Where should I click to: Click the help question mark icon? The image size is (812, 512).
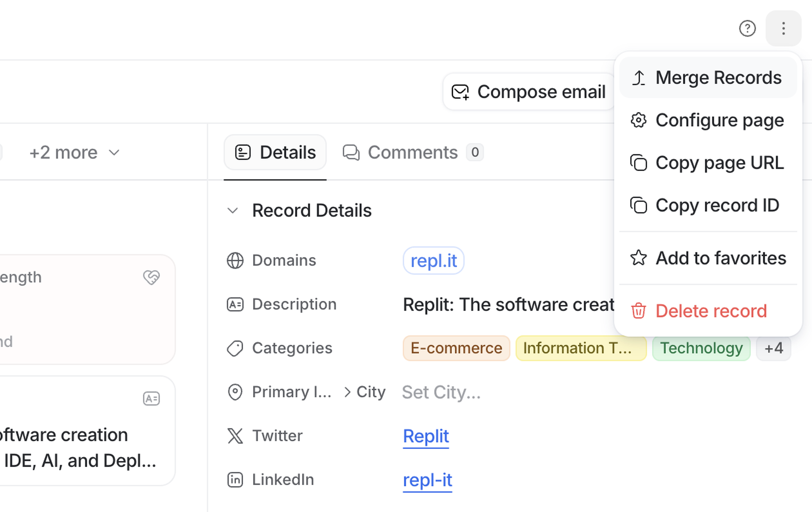[747, 28]
